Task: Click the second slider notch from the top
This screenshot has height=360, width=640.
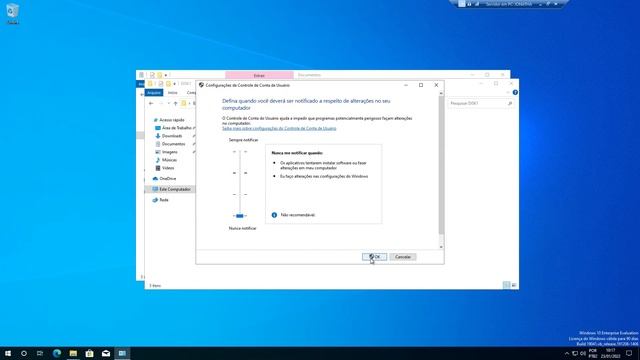Action: (x=240, y=173)
